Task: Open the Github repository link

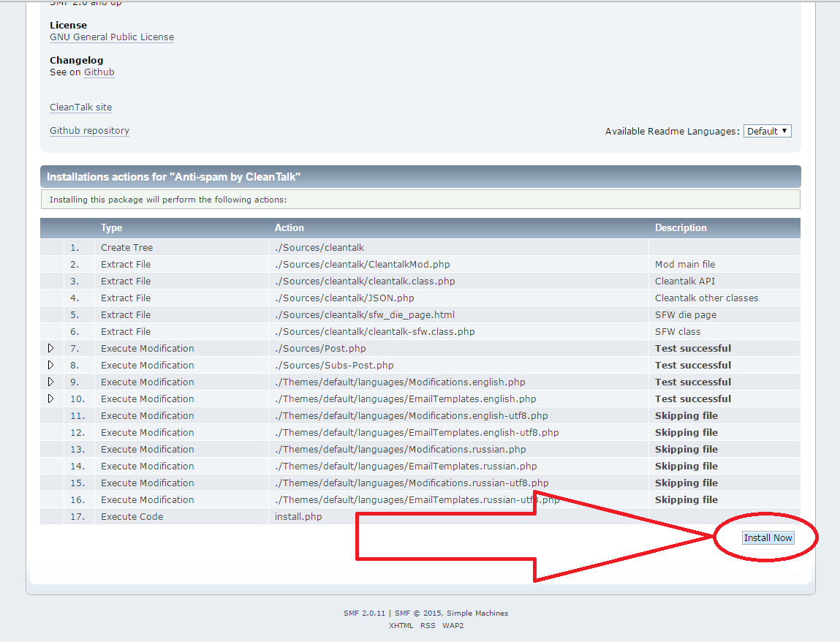Action: [x=89, y=130]
